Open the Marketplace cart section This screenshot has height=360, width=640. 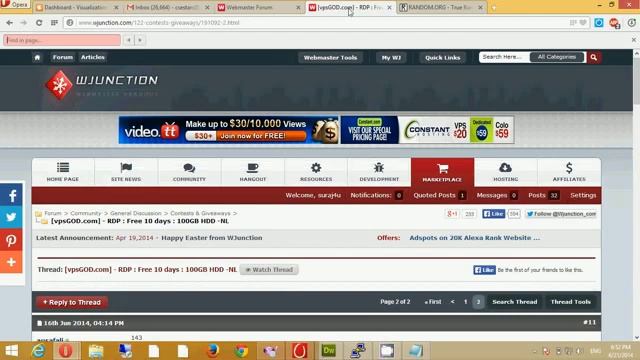coord(442,172)
